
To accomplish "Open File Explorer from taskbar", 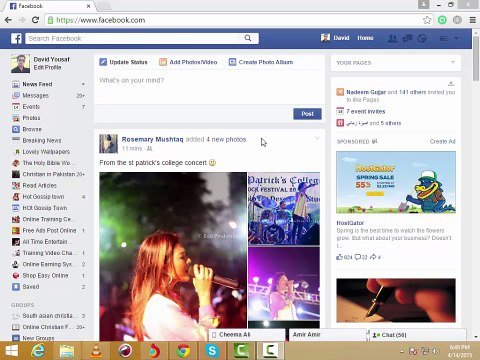I will pyautogui.click(x=67, y=351).
